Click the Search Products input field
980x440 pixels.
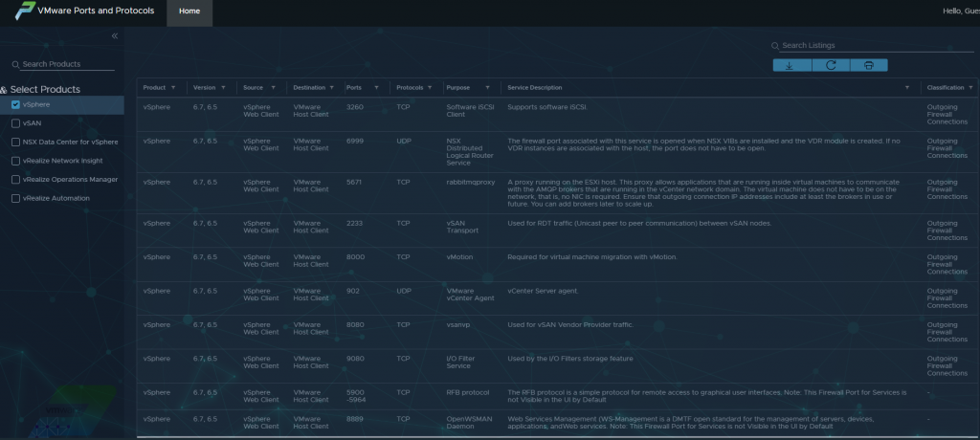68,64
